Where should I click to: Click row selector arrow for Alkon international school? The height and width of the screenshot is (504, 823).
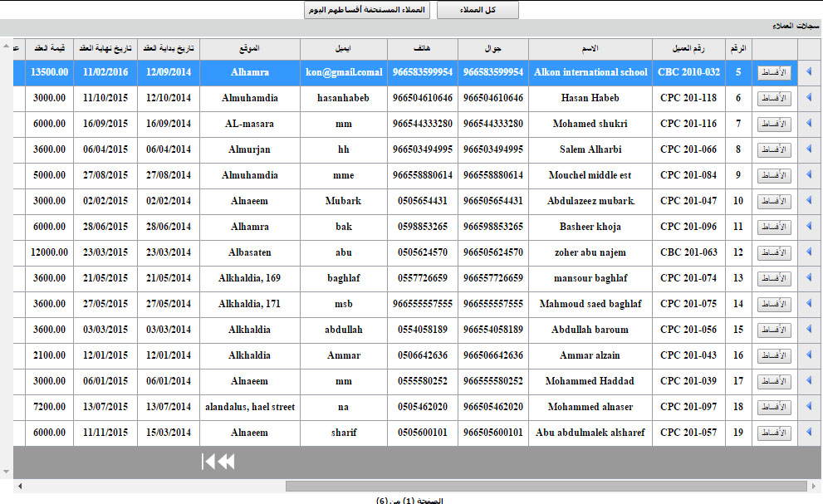[x=809, y=72]
